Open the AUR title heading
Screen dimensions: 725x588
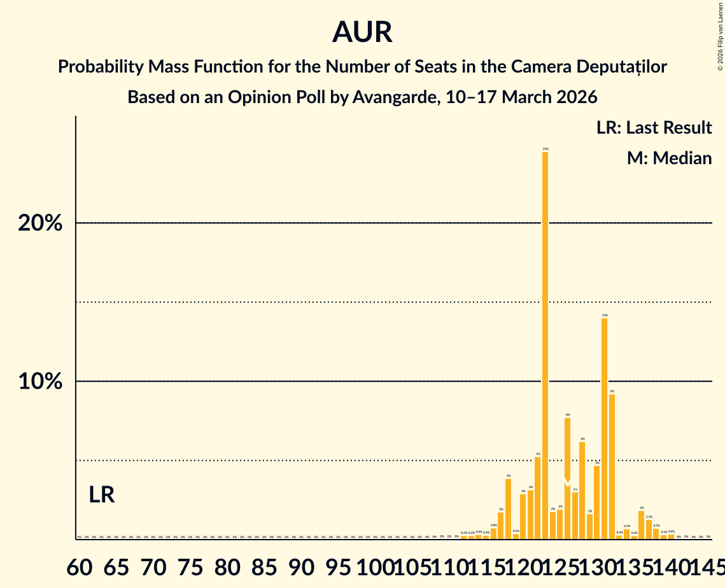tap(363, 32)
